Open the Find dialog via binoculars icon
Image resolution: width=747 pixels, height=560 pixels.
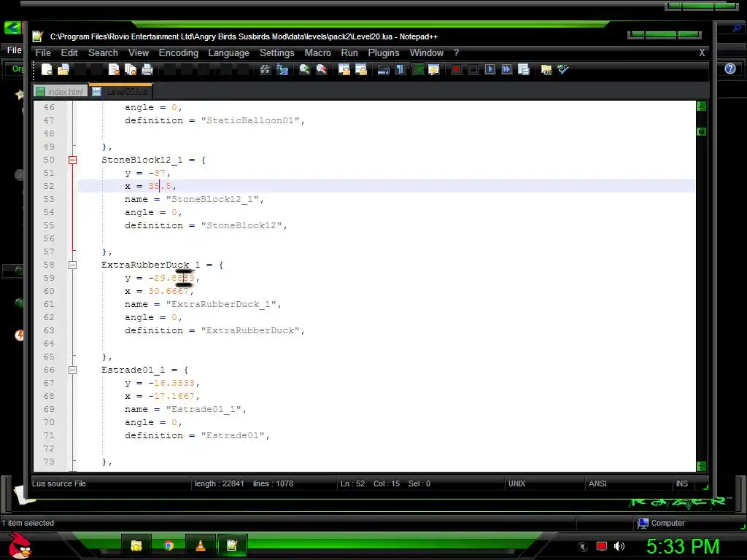(x=266, y=69)
